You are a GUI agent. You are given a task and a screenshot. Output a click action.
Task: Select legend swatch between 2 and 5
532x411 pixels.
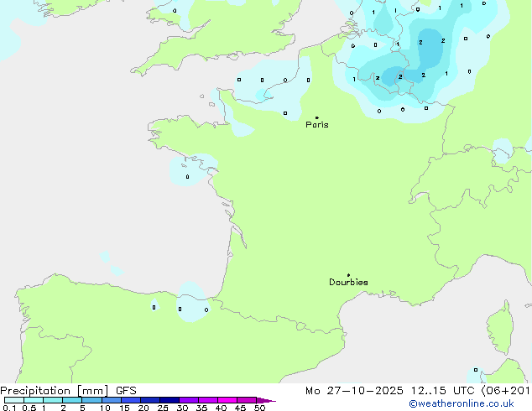(72, 400)
